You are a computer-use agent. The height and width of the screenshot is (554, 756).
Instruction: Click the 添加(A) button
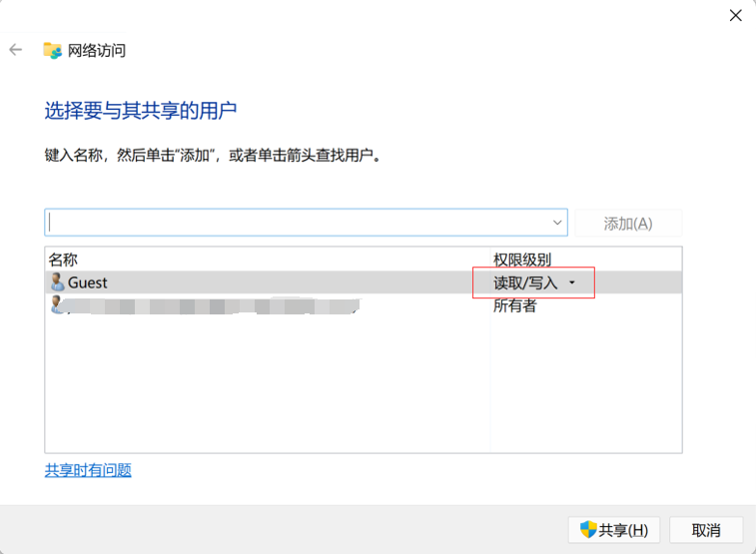628,223
